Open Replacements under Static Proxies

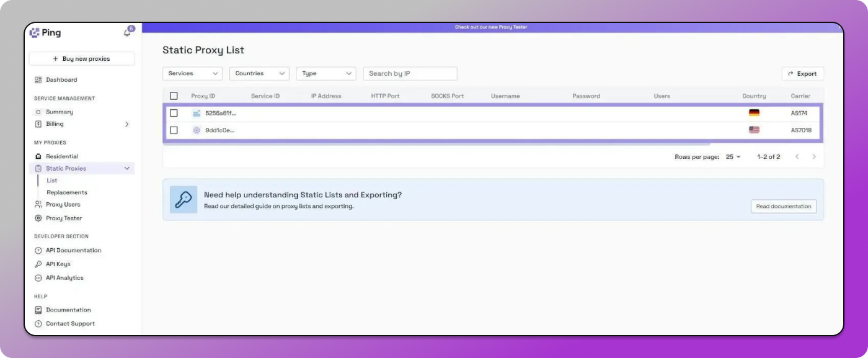(67, 192)
